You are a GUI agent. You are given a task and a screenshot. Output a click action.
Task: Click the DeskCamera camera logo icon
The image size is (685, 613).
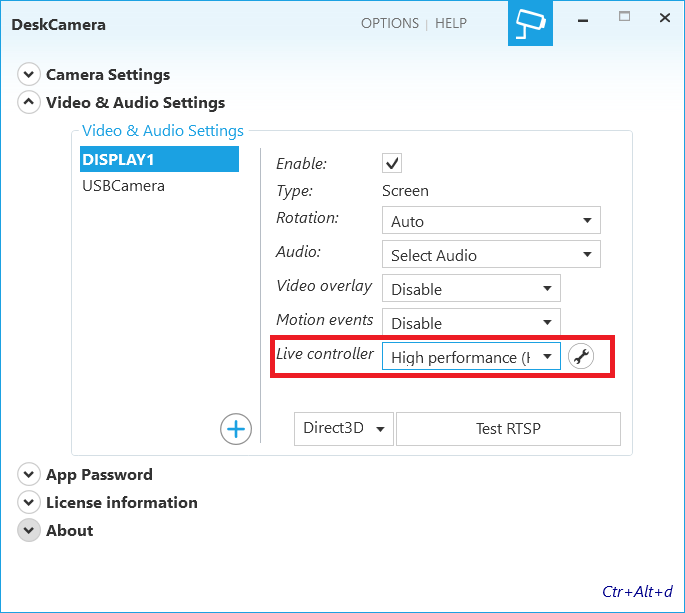pos(528,23)
